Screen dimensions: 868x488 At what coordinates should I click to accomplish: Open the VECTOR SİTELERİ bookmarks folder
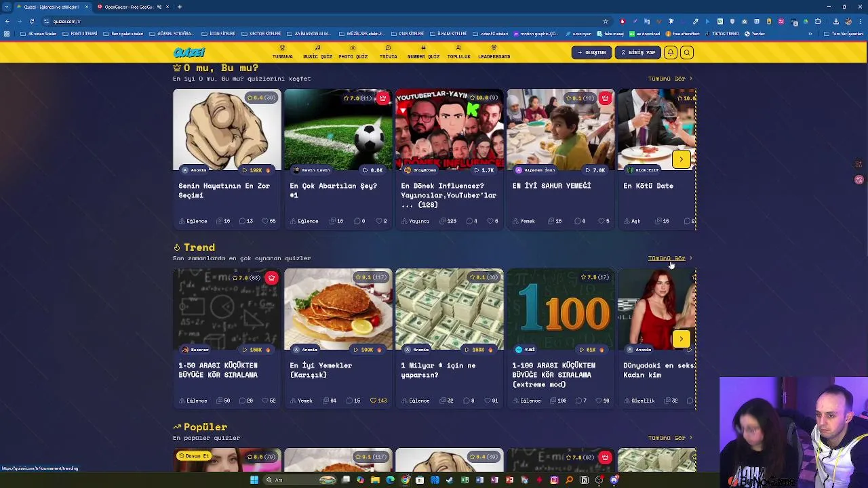[x=261, y=34]
